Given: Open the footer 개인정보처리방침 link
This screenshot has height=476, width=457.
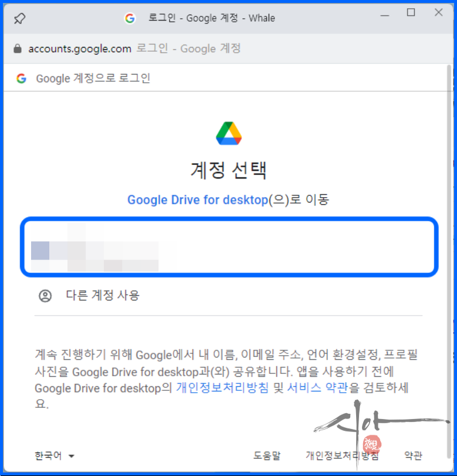Looking at the screenshot, I should point(342,455).
